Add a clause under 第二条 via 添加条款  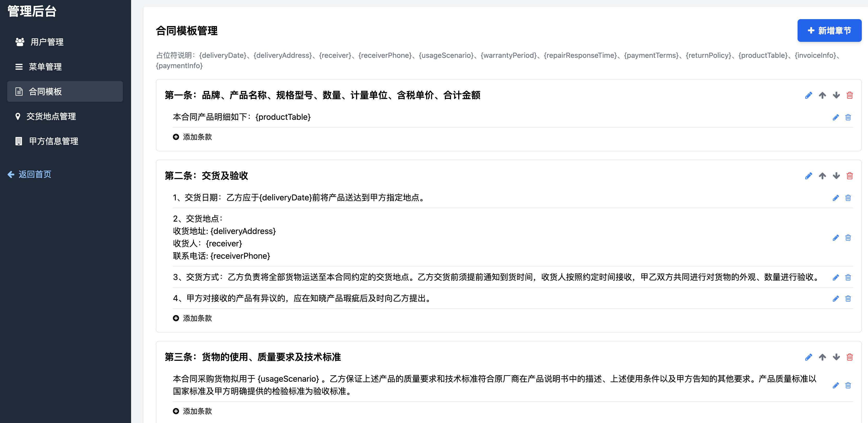(192, 318)
